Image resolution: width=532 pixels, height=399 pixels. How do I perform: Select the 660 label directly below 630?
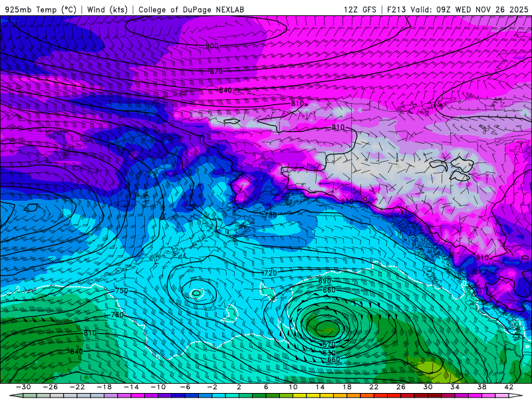334,359
